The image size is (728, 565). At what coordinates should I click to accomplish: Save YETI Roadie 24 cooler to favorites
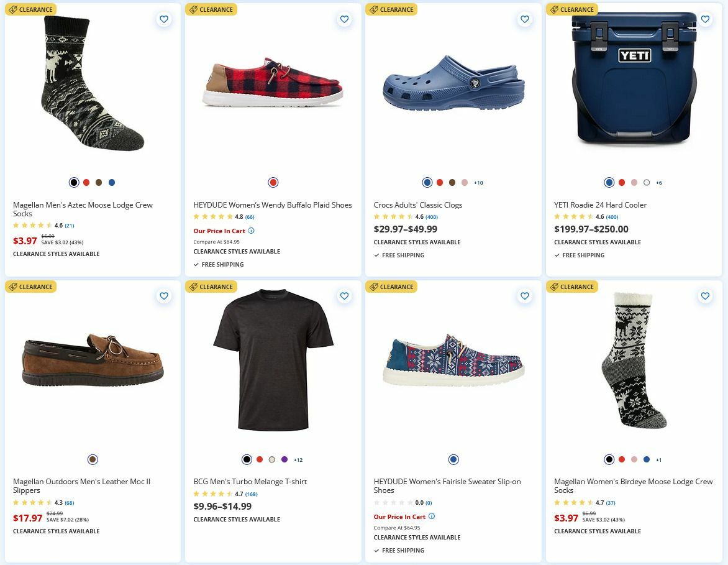point(705,19)
